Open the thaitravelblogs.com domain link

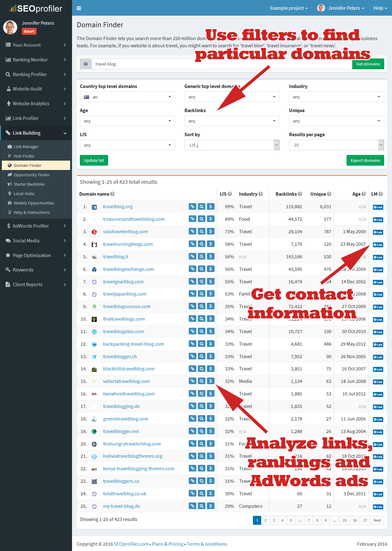coord(124,319)
